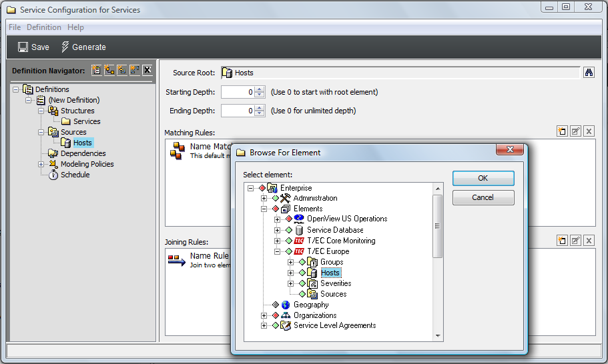Select T/EC Core Monitoring element

click(x=341, y=241)
